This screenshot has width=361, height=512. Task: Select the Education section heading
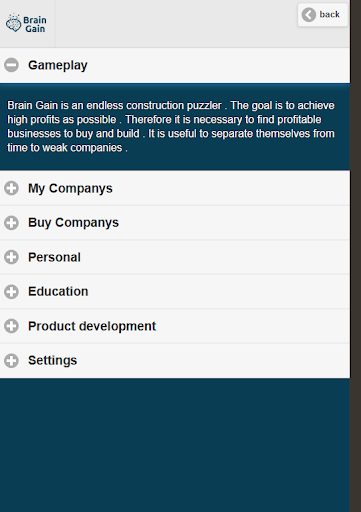pyautogui.click(x=58, y=292)
